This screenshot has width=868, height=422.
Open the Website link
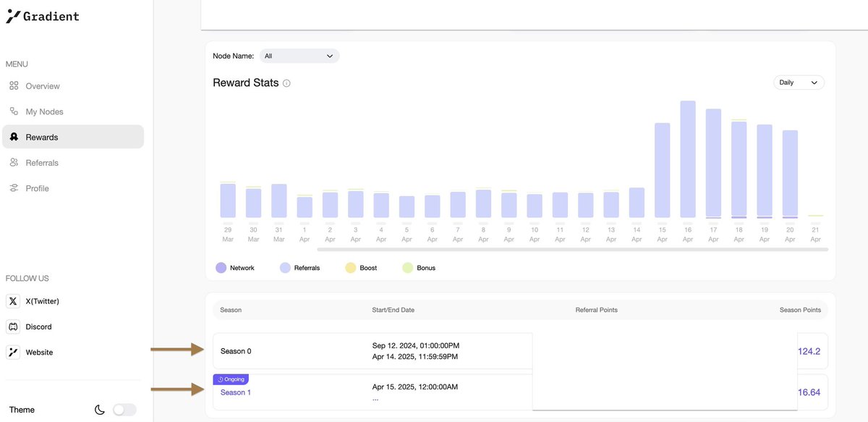39,353
